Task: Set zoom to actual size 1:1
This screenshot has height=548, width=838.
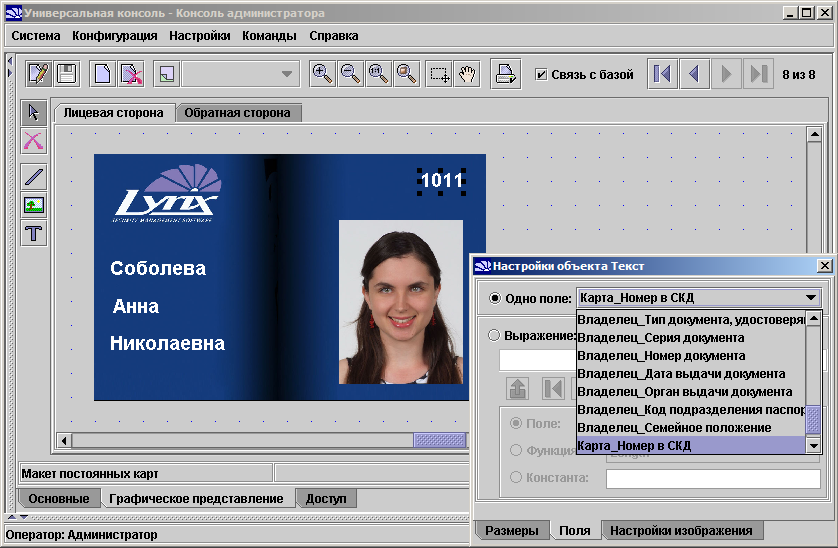Action: click(x=378, y=74)
